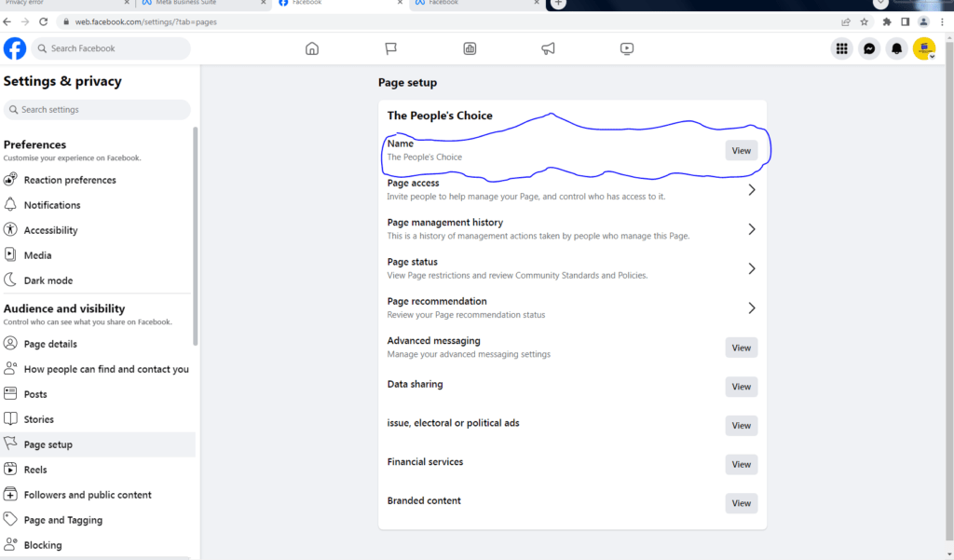Select Page setup in sidebar
This screenshot has height=560, width=954.
click(x=97, y=444)
